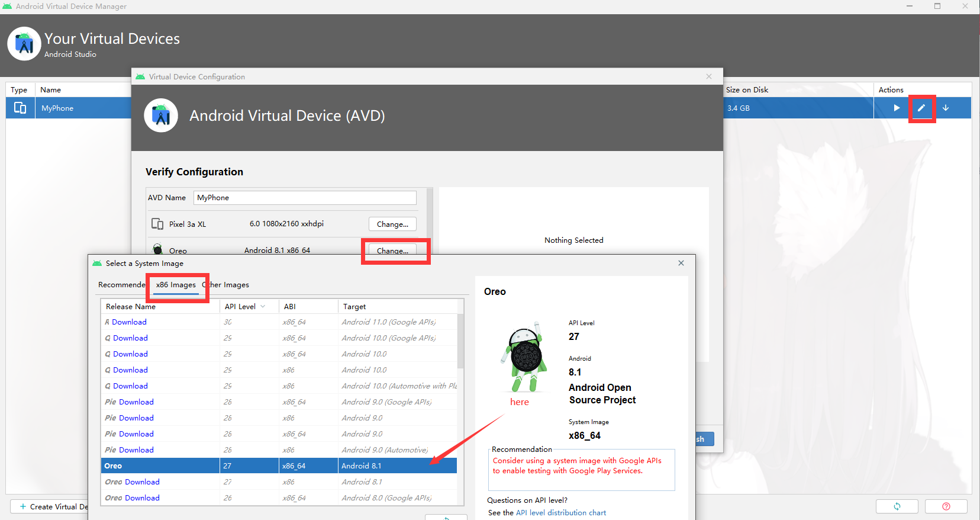980x520 pixels.
Task: Change the Oreo system image
Action: point(392,251)
